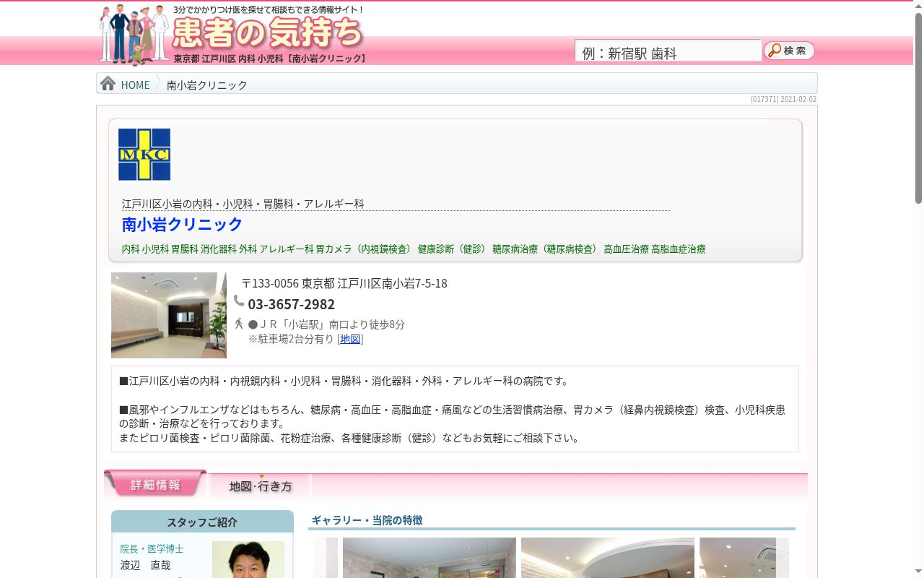Click the 院長・医学博士 title text
This screenshot has width=924, height=578.
152,549
